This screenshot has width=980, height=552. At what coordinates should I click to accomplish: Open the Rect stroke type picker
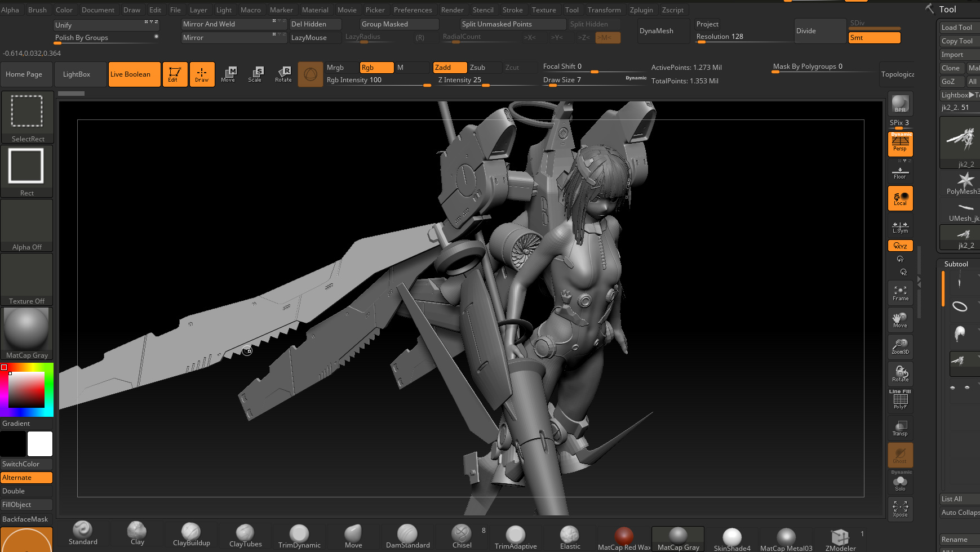[27, 171]
